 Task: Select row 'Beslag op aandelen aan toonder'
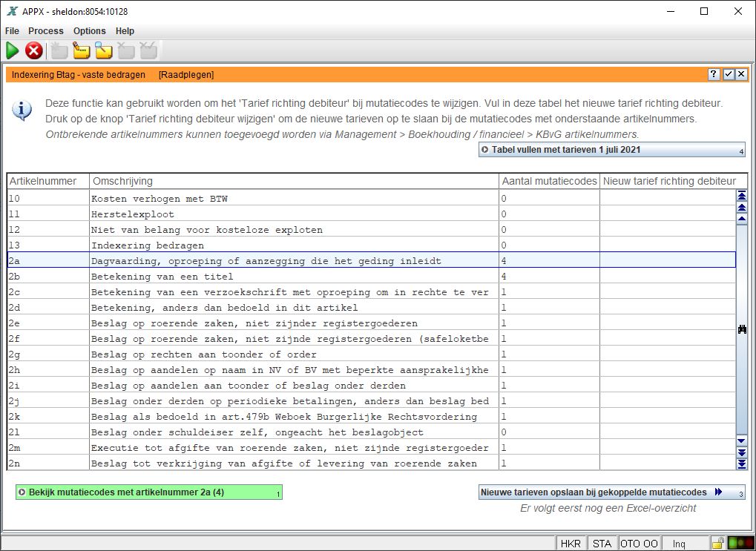point(372,385)
